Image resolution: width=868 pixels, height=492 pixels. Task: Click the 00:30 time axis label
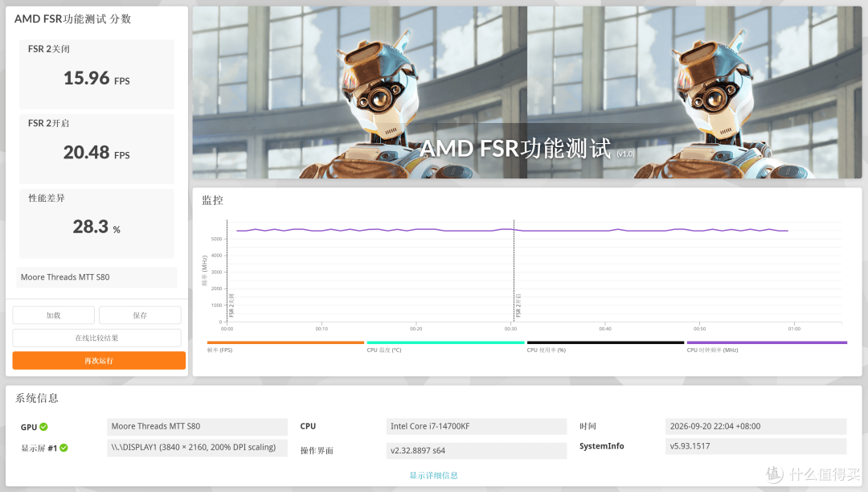coord(510,329)
